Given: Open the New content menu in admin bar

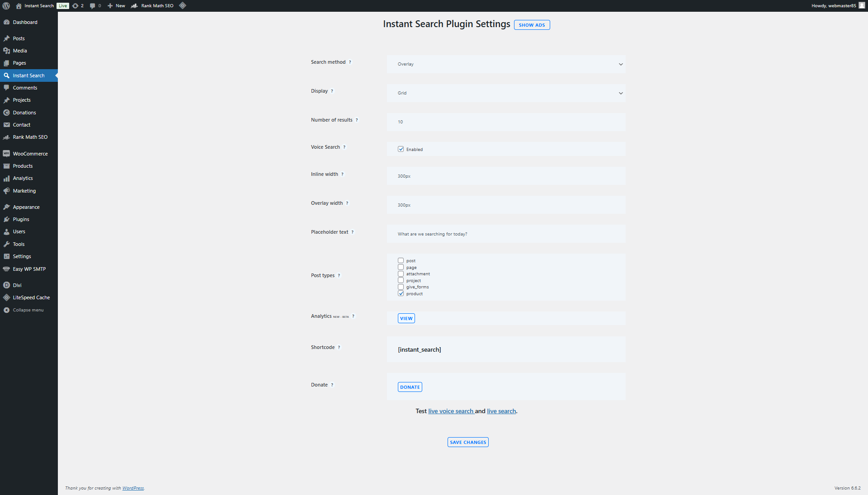Looking at the screenshot, I should pos(117,6).
